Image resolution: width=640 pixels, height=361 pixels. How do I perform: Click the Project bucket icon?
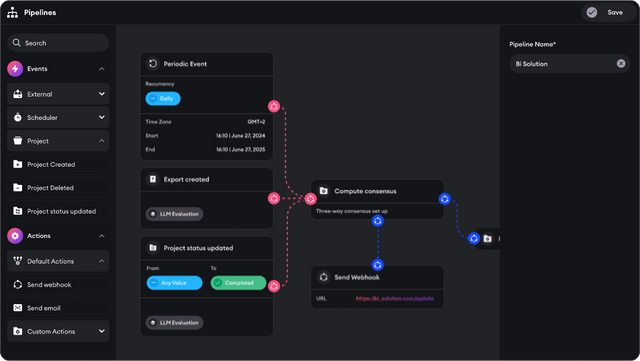(x=18, y=140)
